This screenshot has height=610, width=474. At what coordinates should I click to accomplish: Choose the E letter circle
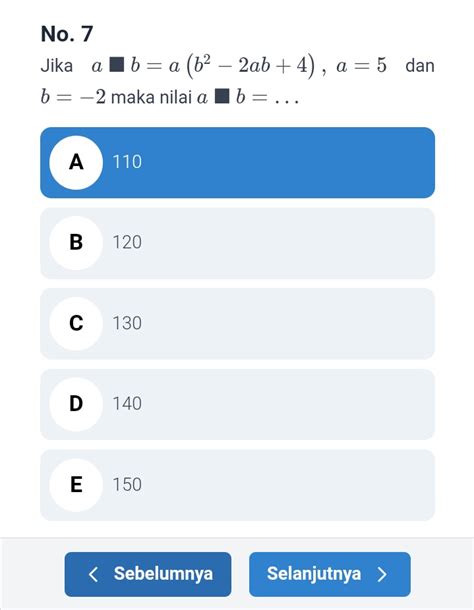[x=76, y=485]
